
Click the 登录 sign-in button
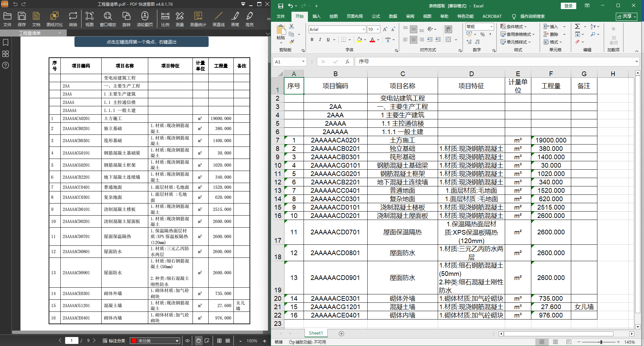[568, 6]
